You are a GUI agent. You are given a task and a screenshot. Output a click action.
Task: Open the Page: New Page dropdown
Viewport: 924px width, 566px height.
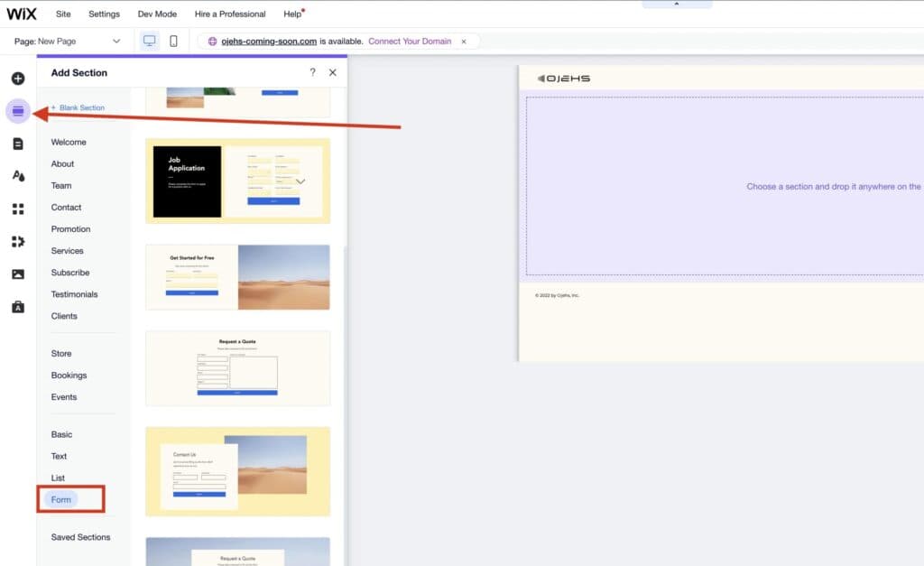click(67, 42)
